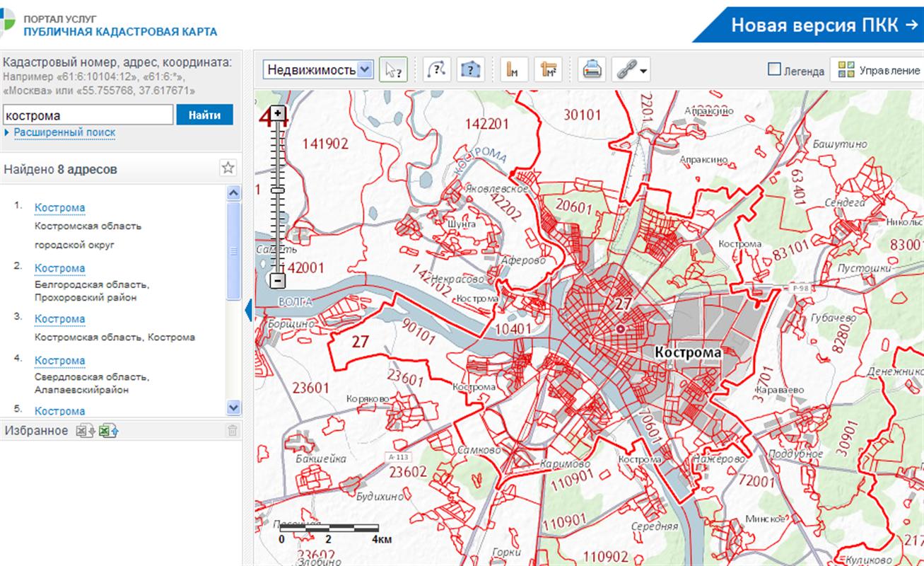This screenshot has height=566, width=924.
Task: Click the Караваево label on the map
Action: (x=779, y=389)
